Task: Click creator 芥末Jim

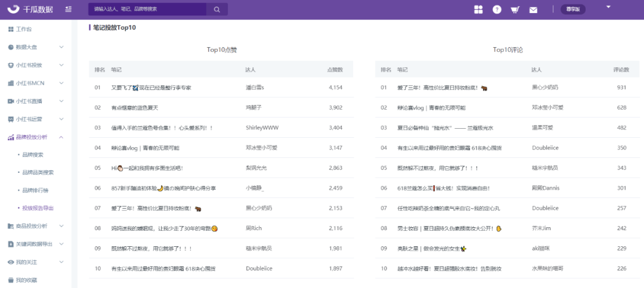Action: pos(541,228)
